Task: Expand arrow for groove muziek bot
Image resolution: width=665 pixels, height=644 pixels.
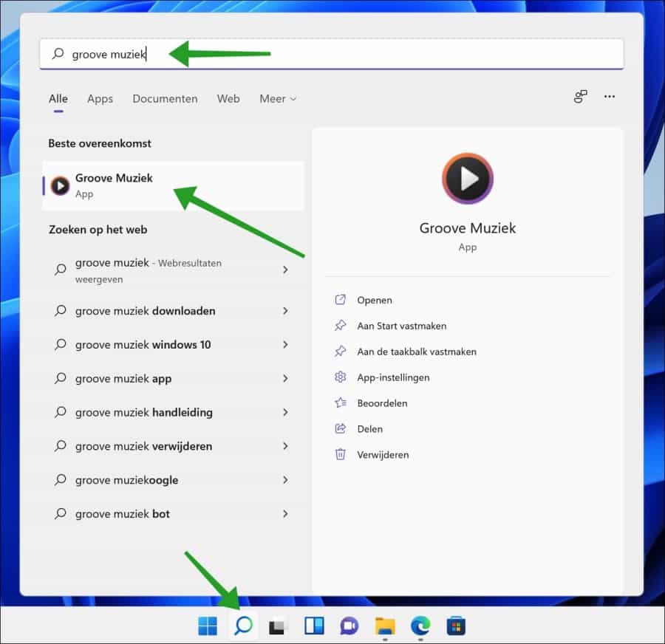Action: point(285,514)
